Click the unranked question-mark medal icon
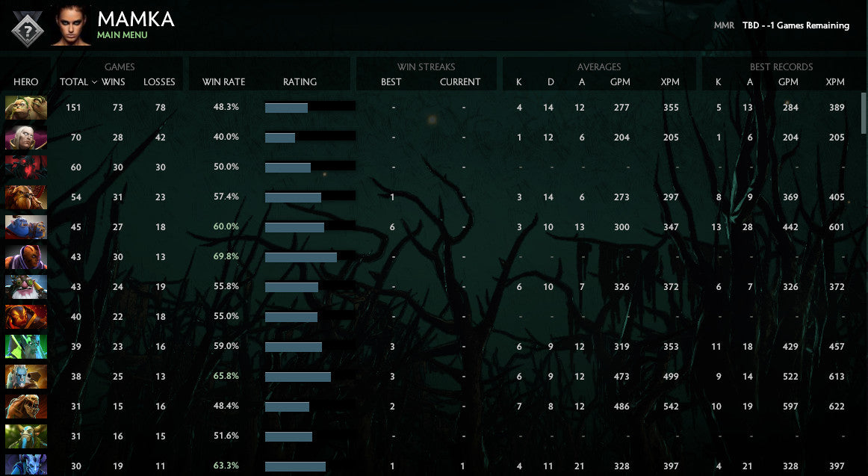Screen dimensions: 868x476 27,27
